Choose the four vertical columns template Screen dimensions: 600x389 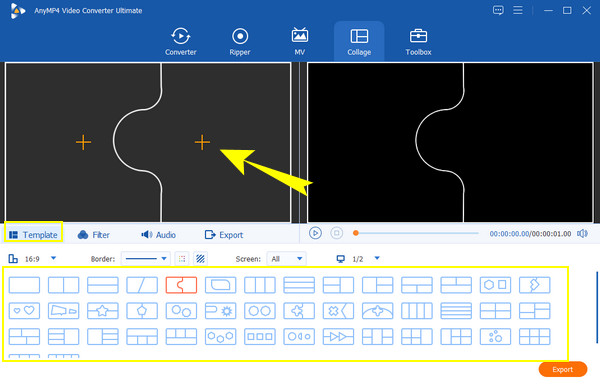tap(417, 311)
